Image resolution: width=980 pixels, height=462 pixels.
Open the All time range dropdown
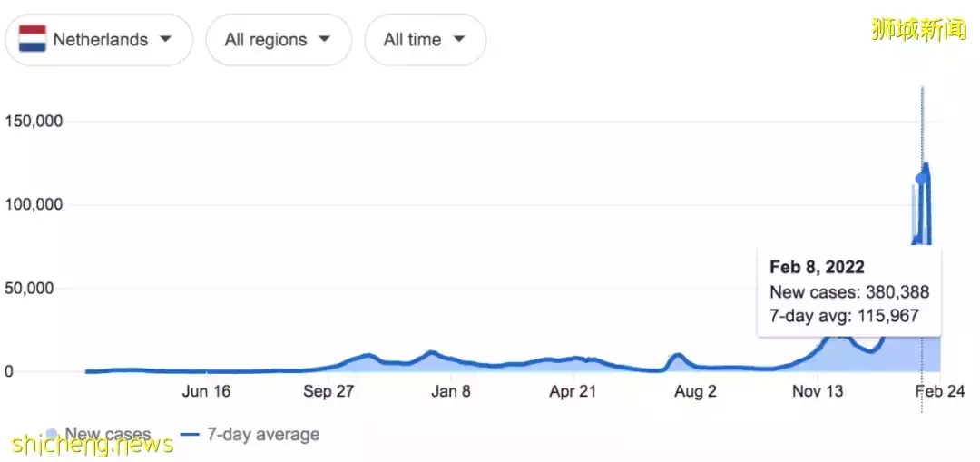[x=425, y=40]
